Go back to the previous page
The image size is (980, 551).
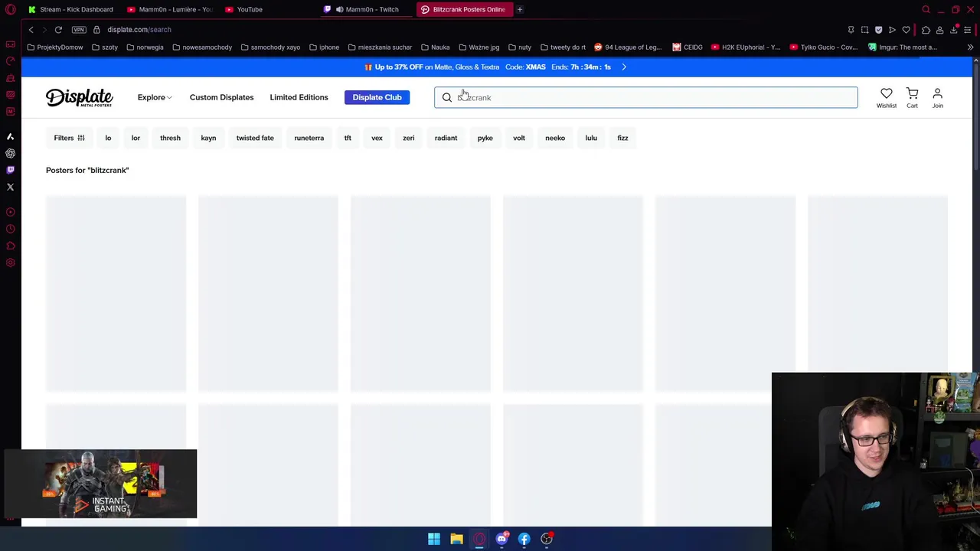(x=31, y=30)
